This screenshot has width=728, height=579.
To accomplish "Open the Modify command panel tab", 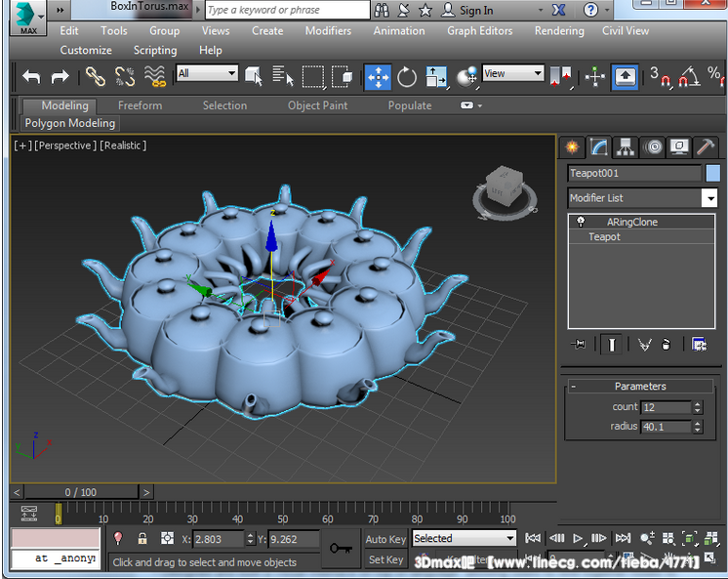I will point(598,147).
